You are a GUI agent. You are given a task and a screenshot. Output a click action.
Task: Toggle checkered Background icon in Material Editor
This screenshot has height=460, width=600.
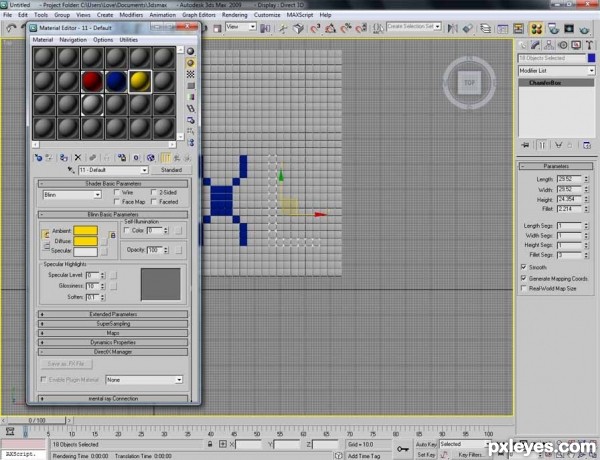coord(190,74)
